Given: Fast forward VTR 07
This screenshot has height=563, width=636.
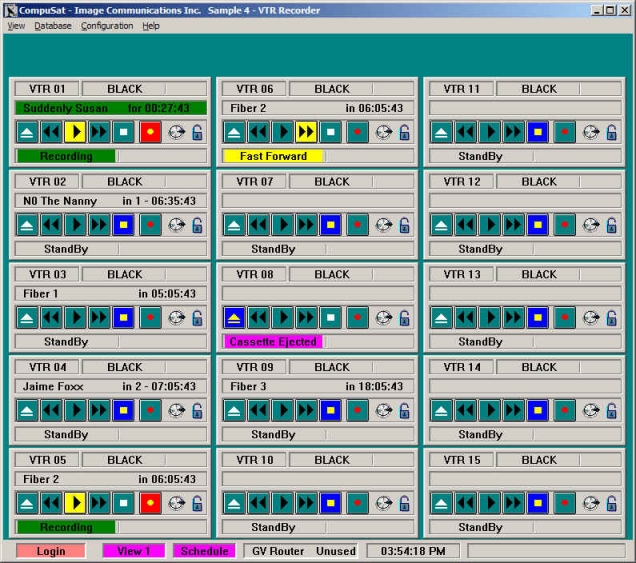Looking at the screenshot, I should point(306,225).
